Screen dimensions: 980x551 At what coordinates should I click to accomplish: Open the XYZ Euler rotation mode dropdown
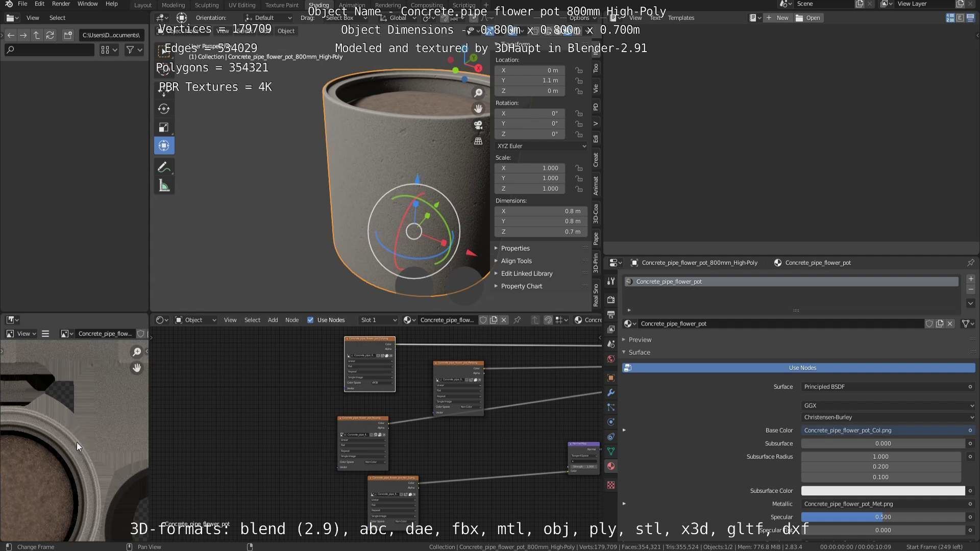click(542, 146)
